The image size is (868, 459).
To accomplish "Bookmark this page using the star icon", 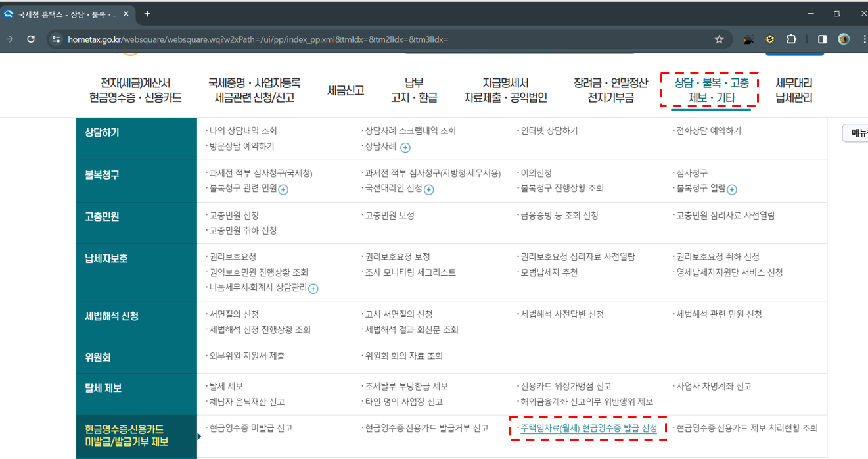I will (x=718, y=39).
